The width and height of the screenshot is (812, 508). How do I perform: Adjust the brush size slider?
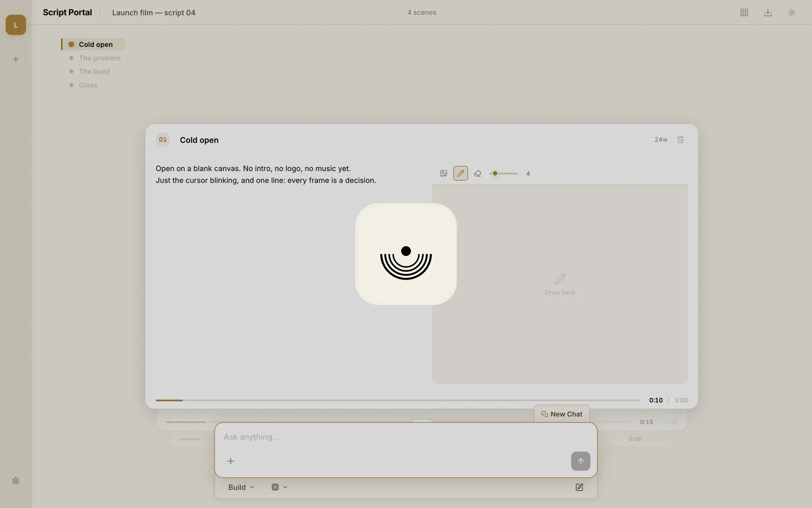tap(503, 173)
